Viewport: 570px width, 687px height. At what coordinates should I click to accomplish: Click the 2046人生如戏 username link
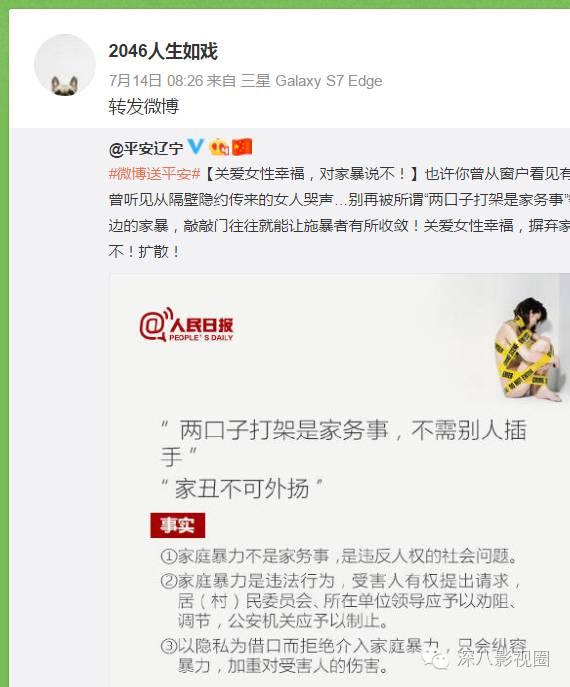(163, 51)
